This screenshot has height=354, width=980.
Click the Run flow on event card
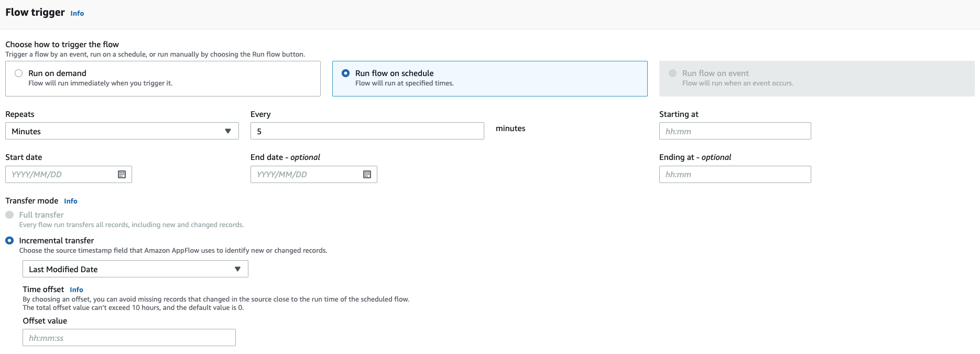[817, 79]
